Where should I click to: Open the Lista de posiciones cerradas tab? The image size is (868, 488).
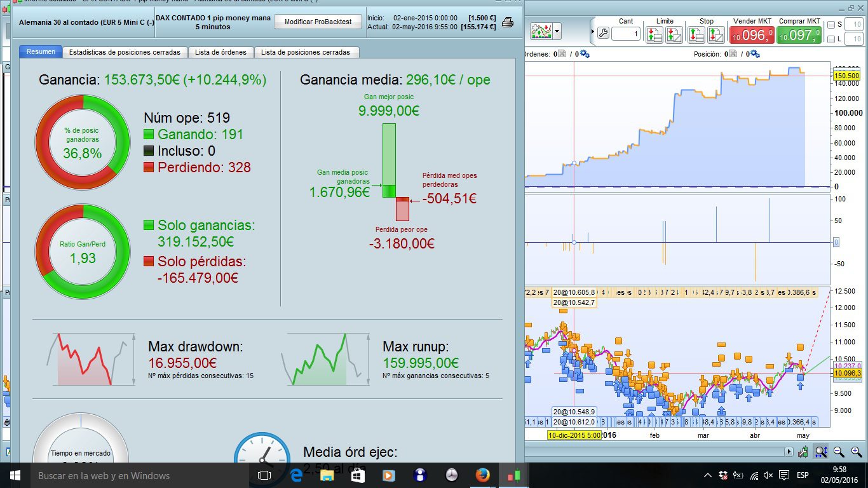click(306, 52)
